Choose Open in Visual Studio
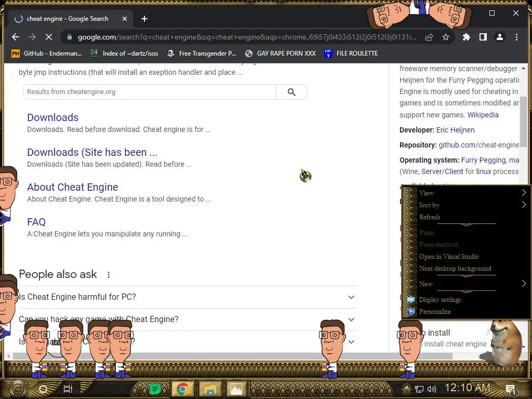 tap(472, 257)
